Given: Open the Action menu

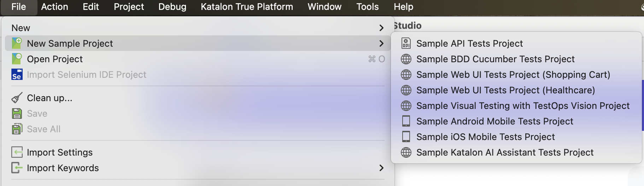Looking at the screenshot, I should point(54,7).
